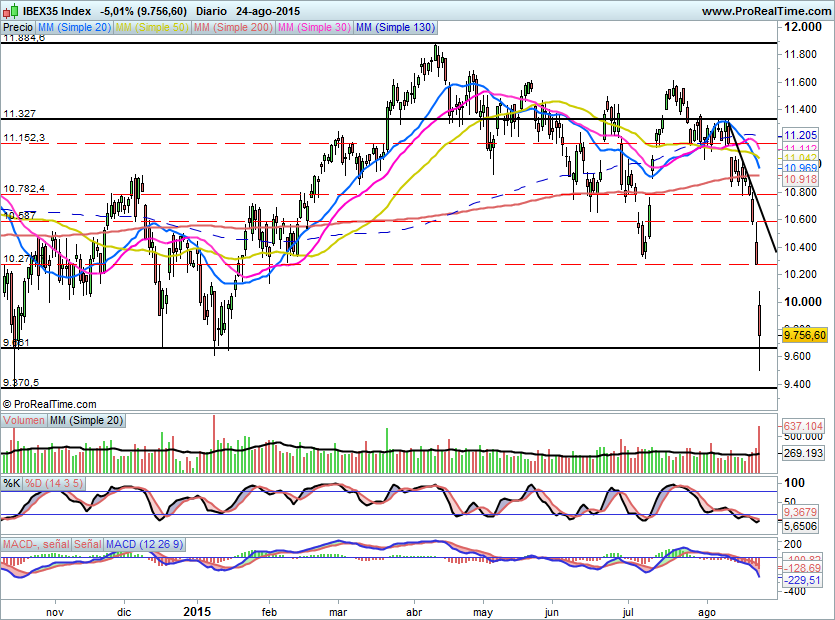Click the 11.884,6 resistance level label
This screenshot has width=835, height=620.
click(x=24, y=38)
